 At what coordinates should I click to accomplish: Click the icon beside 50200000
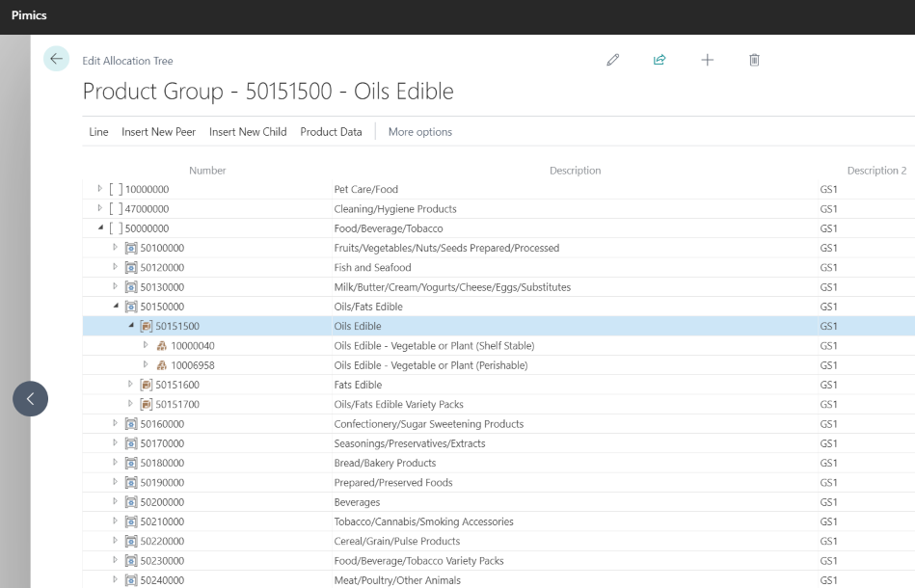pos(131,502)
